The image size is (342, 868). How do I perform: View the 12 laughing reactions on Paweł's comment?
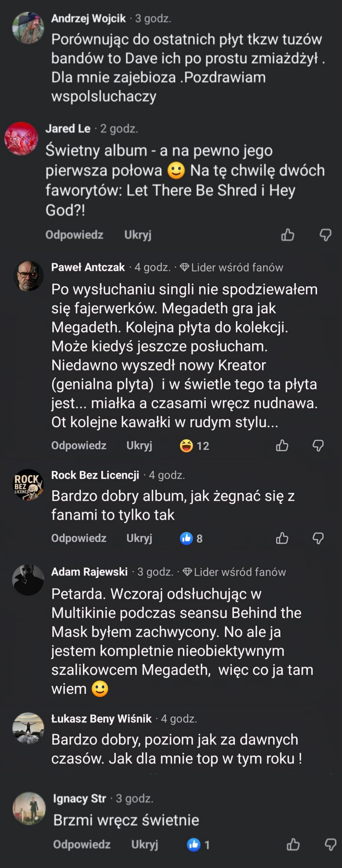194,446
